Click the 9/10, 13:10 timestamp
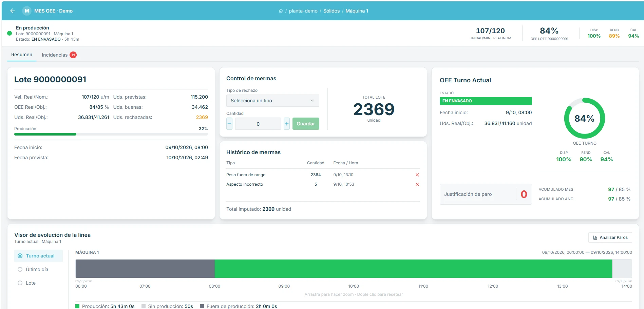 343,175
